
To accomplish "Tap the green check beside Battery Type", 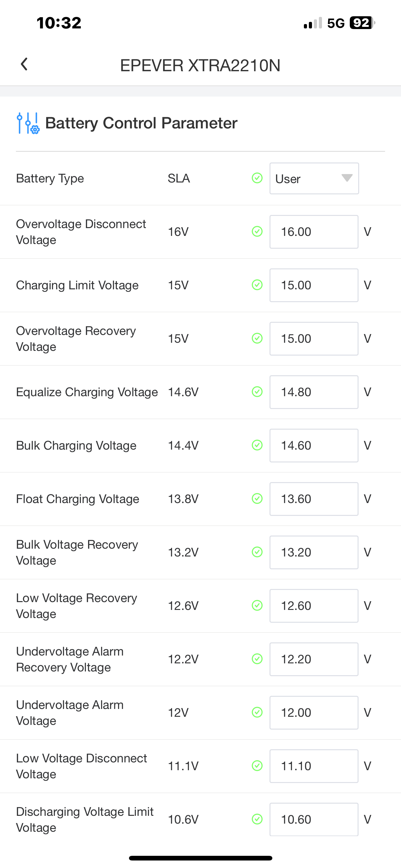I will point(257,178).
